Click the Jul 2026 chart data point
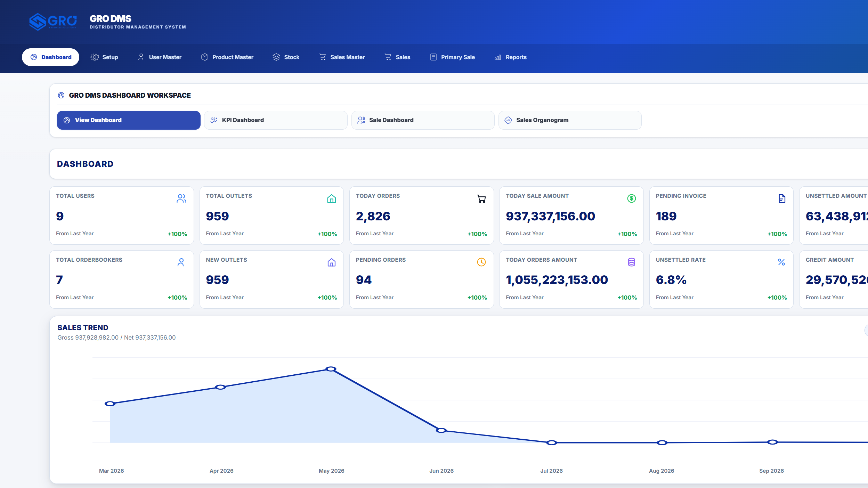This screenshot has height=488, width=868. pyautogui.click(x=552, y=443)
